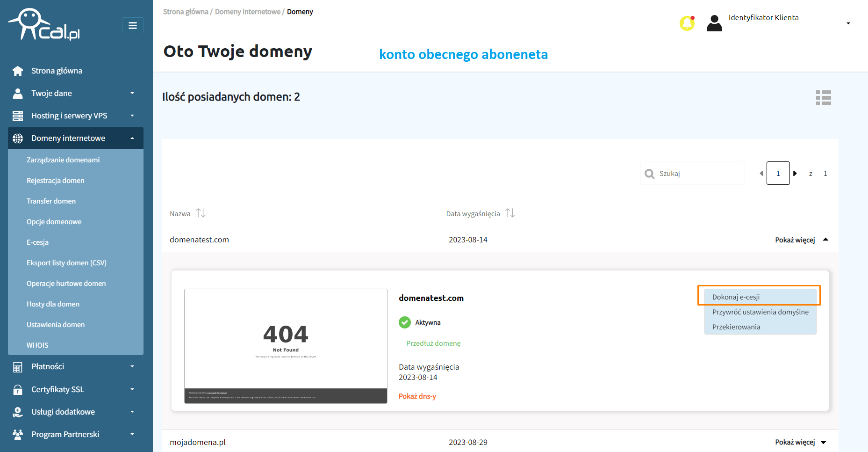Sort domains by Nazwa arrows
Screen dimensions: 868x452
click(x=201, y=213)
